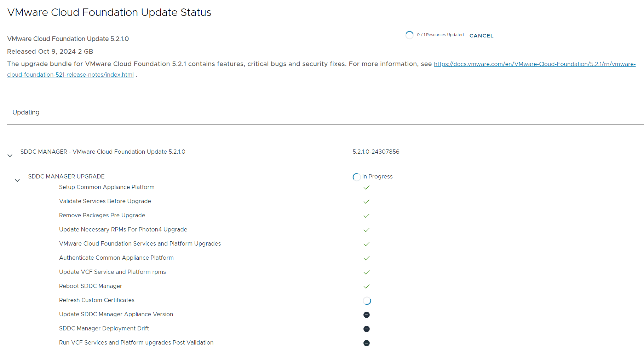The height and width of the screenshot is (347, 644).
Task: Click the 0 / 1 Resources Updated label
Action: click(x=440, y=35)
